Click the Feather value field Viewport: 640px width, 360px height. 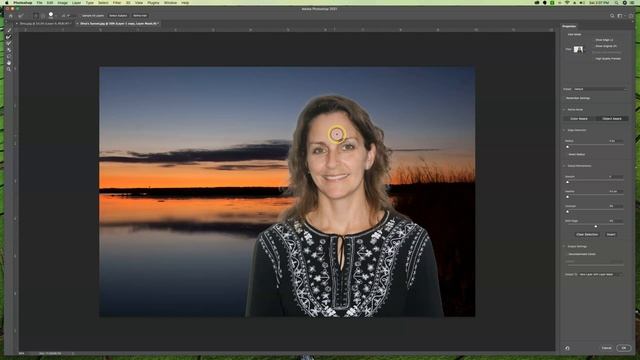click(x=616, y=191)
